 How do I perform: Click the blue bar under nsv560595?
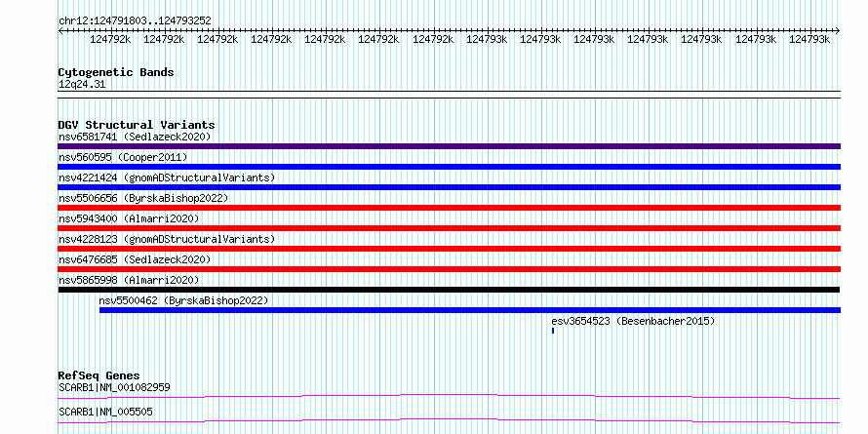pyautogui.click(x=449, y=167)
